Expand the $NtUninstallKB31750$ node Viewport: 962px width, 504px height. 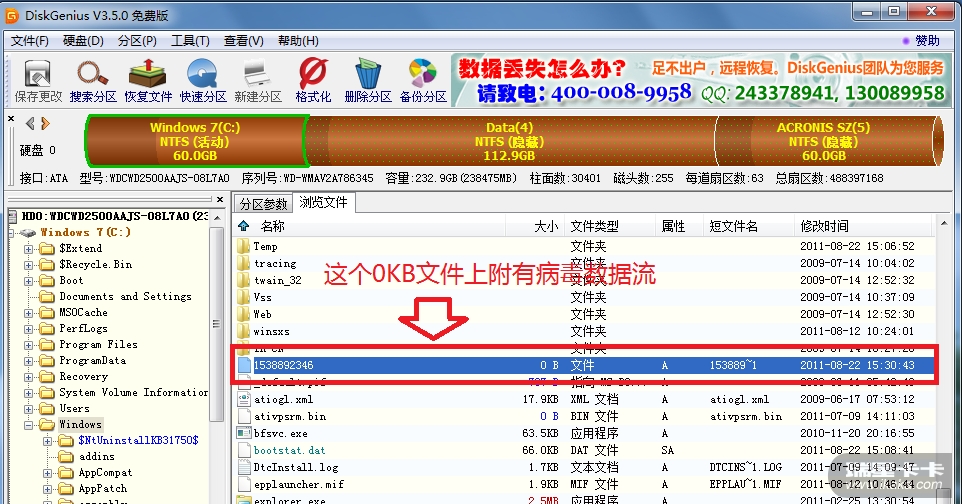pos(47,441)
